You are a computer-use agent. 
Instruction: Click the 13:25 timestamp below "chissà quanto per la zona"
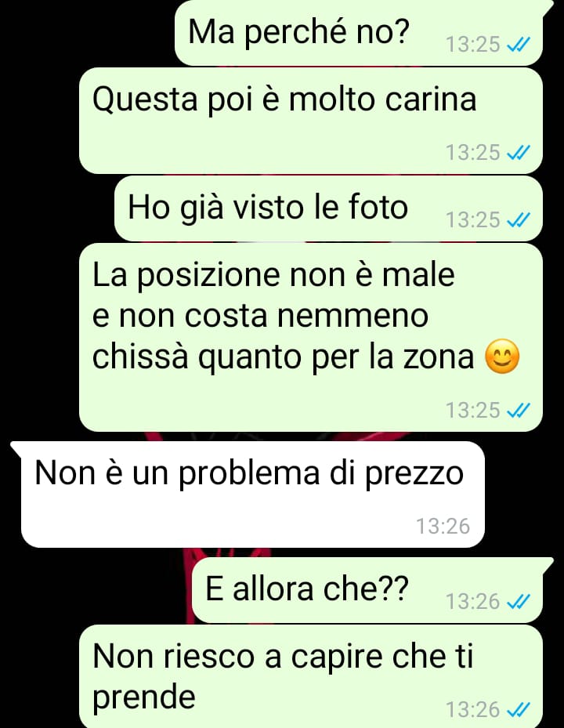[x=473, y=411]
